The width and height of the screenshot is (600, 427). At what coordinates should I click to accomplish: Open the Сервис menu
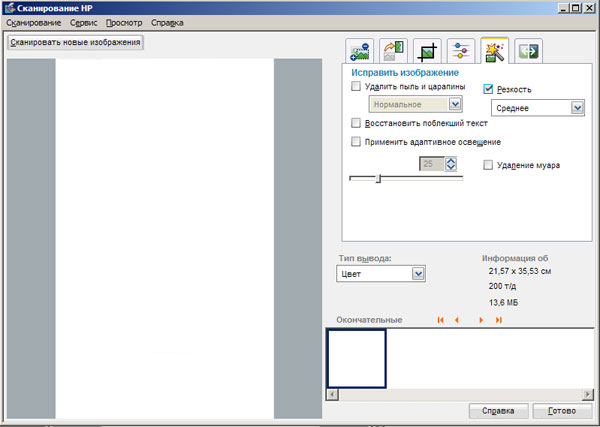point(83,23)
